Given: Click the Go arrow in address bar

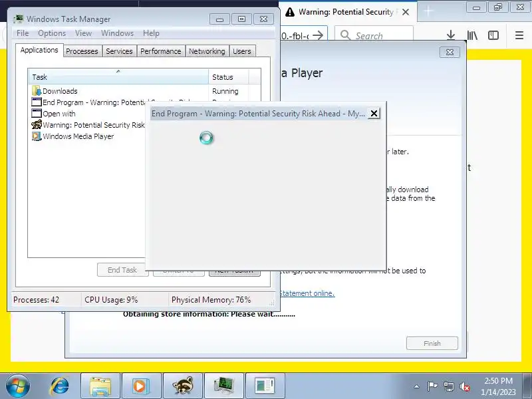Looking at the screenshot, I should click(318, 35).
